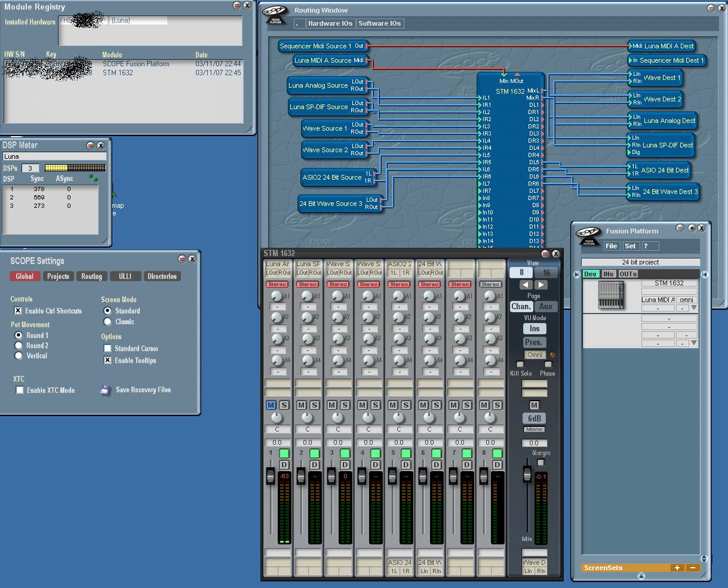Open the ULLI tab in SCOPE Settings
The height and width of the screenshot is (588, 728).
[x=125, y=276]
